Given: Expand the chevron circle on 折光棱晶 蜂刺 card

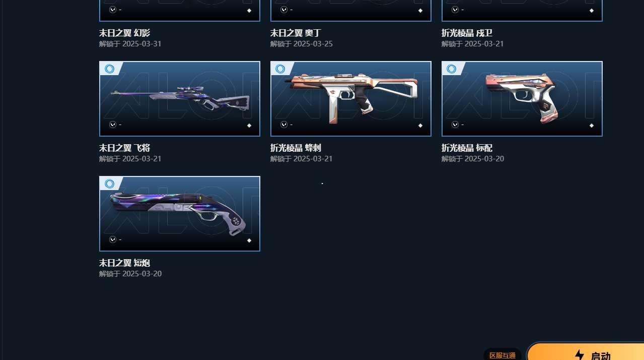Looking at the screenshot, I should (x=284, y=125).
